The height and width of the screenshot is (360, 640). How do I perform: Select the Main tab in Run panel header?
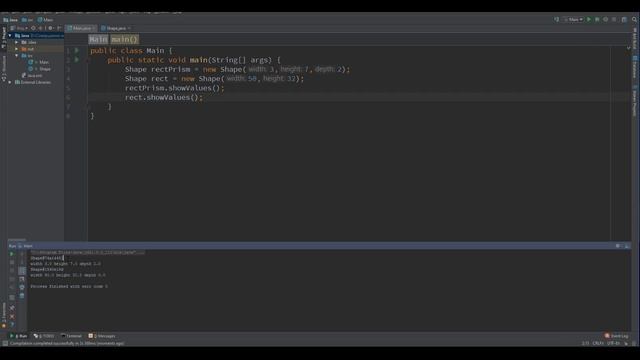click(25, 246)
